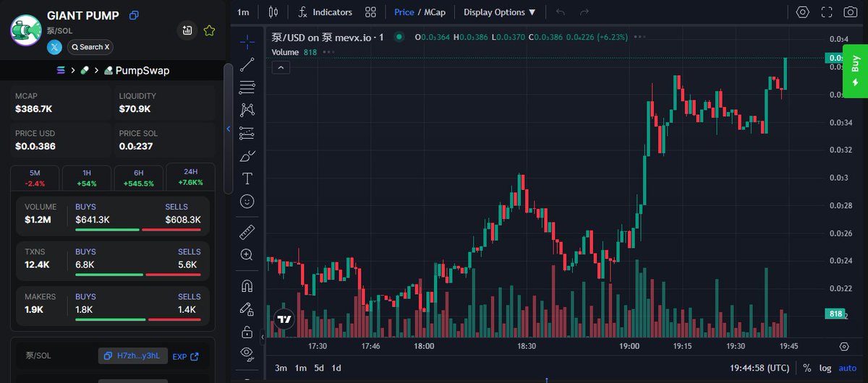
Task: Switch chart to MCap mode
Action: click(435, 12)
